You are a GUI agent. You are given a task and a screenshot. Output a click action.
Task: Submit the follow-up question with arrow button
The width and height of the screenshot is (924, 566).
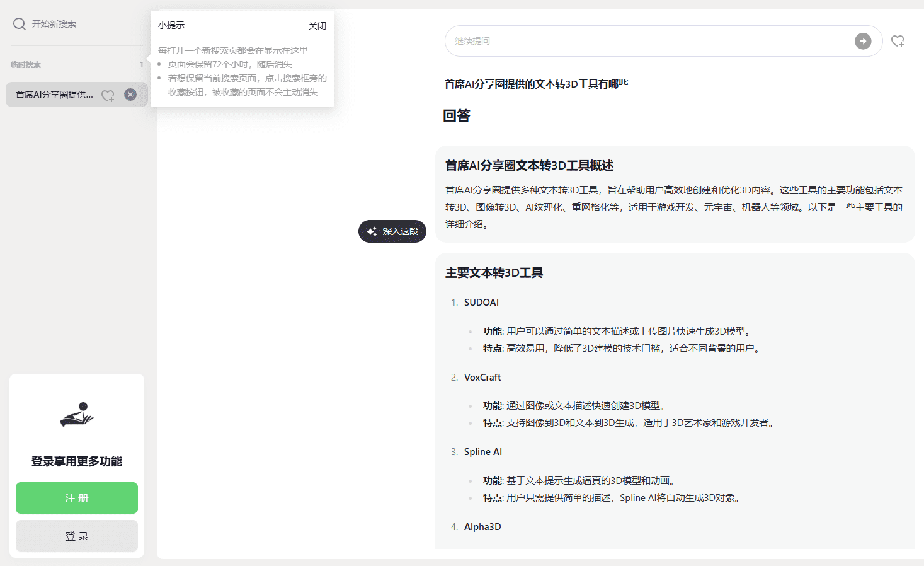coord(863,41)
